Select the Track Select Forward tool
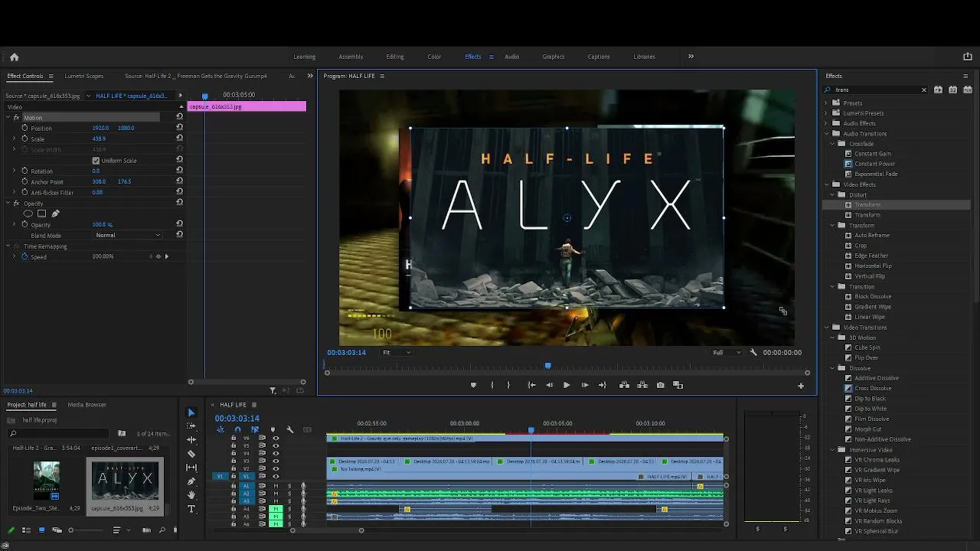The height and width of the screenshot is (551, 980). (191, 426)
